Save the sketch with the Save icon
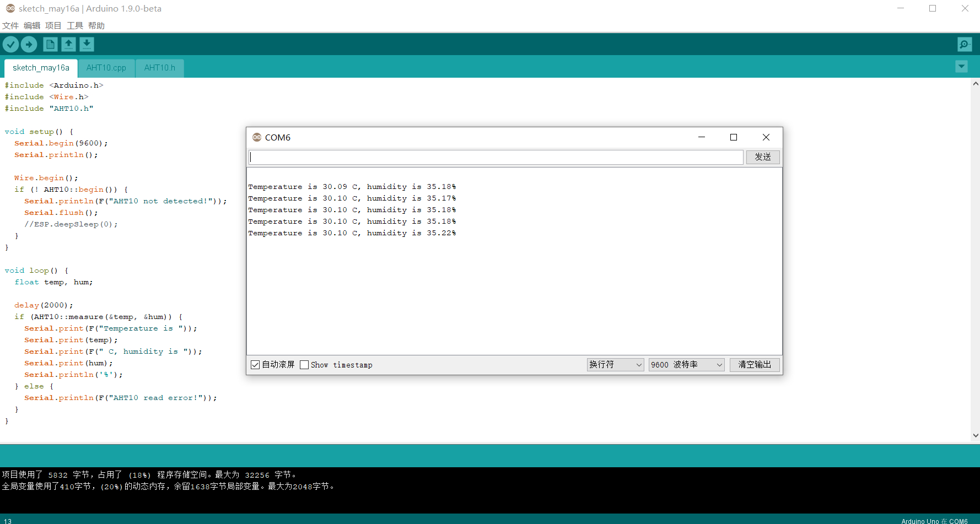Image resolution: width=980 pixels, height=524 pixels. tap(87, 44)
